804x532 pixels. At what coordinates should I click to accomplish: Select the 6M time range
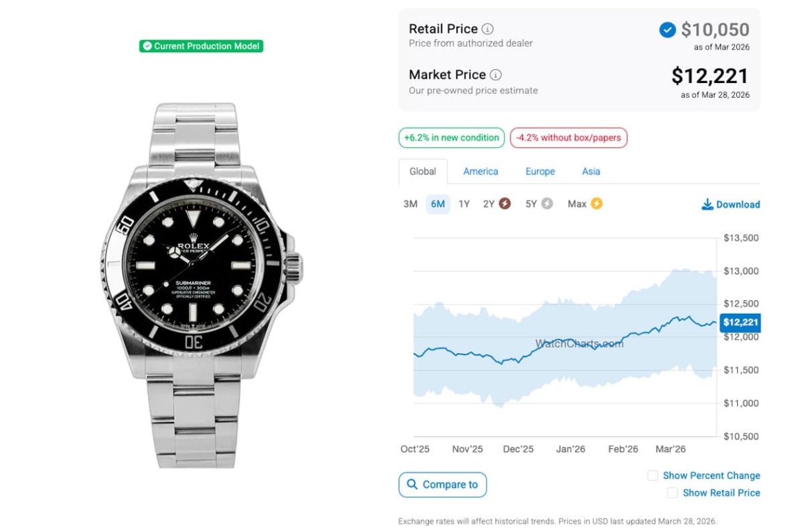point(438,204)
